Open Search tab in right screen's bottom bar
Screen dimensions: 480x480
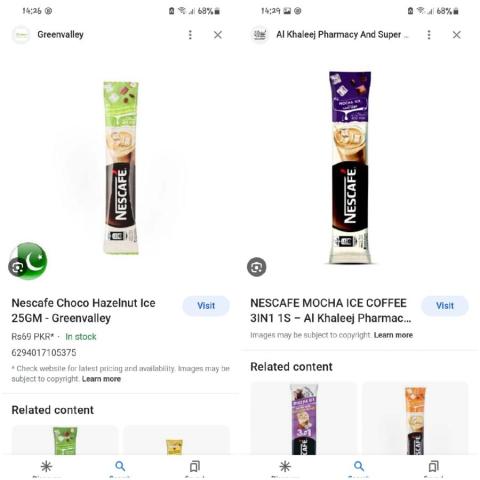point(359,466)
